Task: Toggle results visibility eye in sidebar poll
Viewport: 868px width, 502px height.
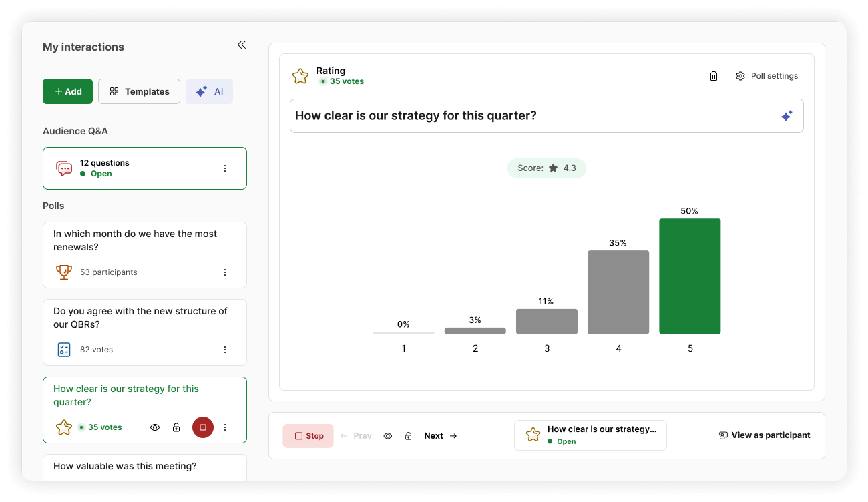Action: (x=155, y=427)
